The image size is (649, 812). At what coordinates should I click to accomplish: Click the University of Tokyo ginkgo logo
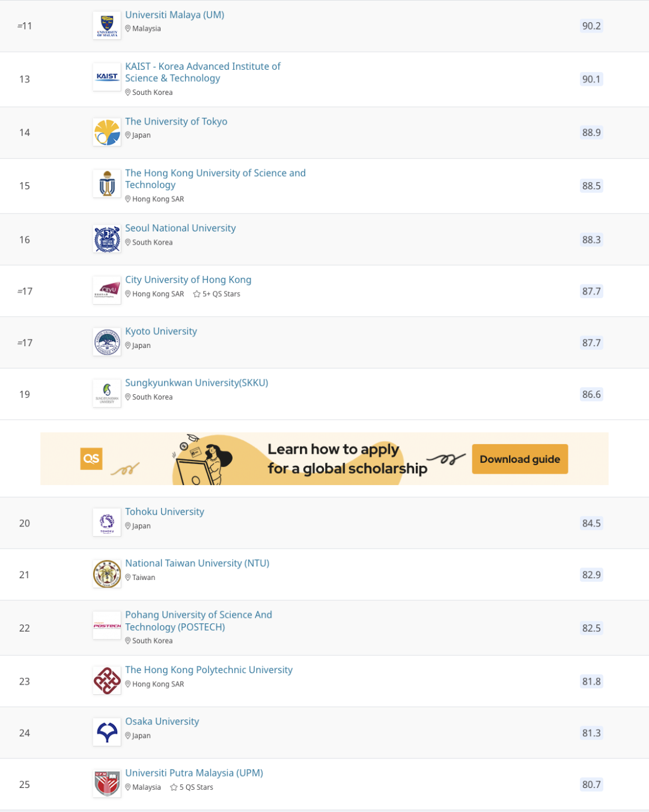coord(107,132)
